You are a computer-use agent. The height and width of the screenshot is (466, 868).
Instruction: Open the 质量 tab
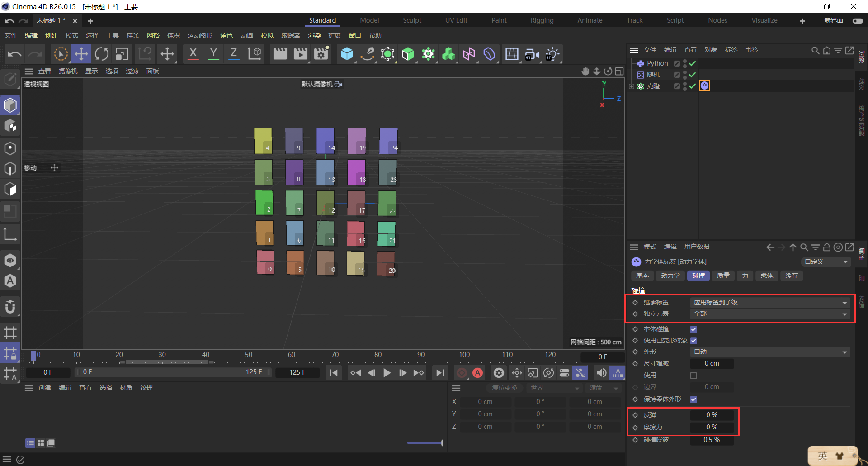723,276
